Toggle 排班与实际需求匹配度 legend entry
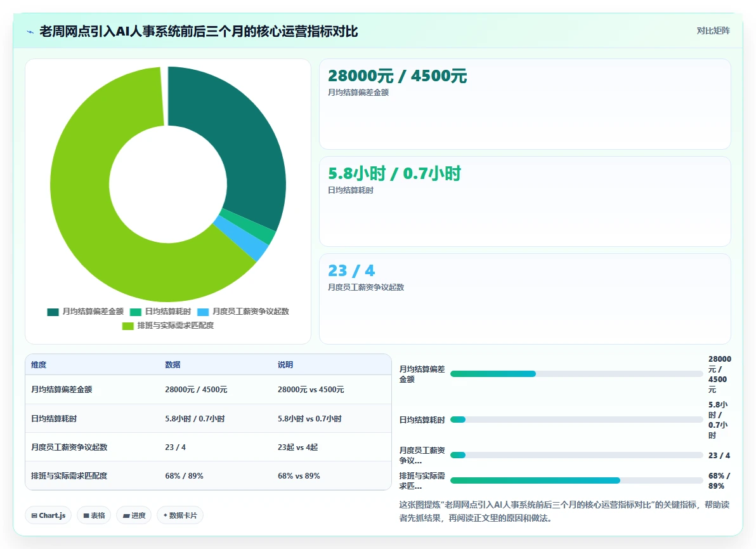 click(x=168, y=326)
